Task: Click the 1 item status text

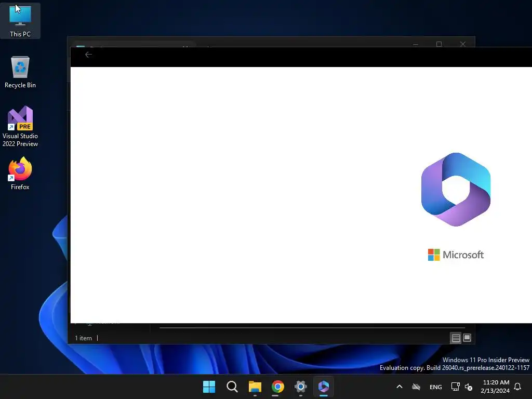Action: (x=84, y=338)
